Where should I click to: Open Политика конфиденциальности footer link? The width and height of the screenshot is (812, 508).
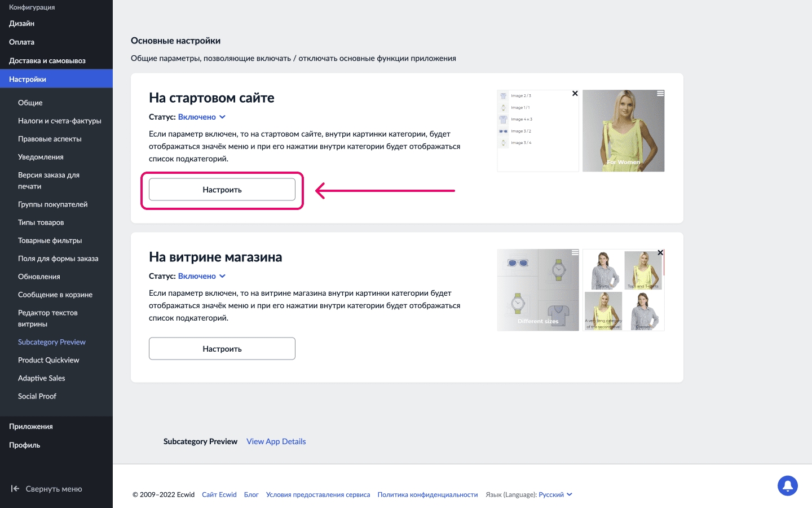pyautogui.click(x=427, y=494)
